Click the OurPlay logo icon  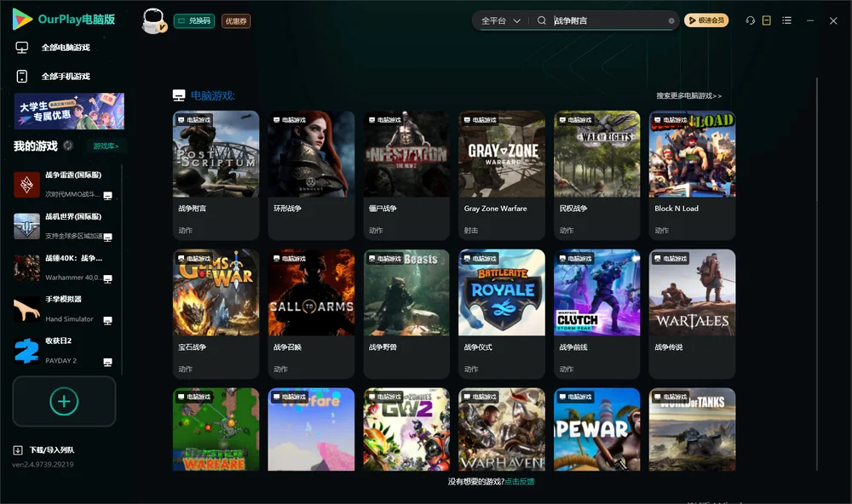(22, 19)
